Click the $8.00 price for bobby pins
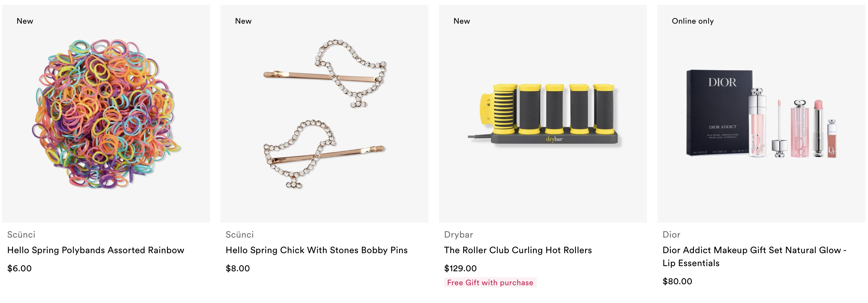The width and height of the screenshot is (868, 303). tap(238, 268)
